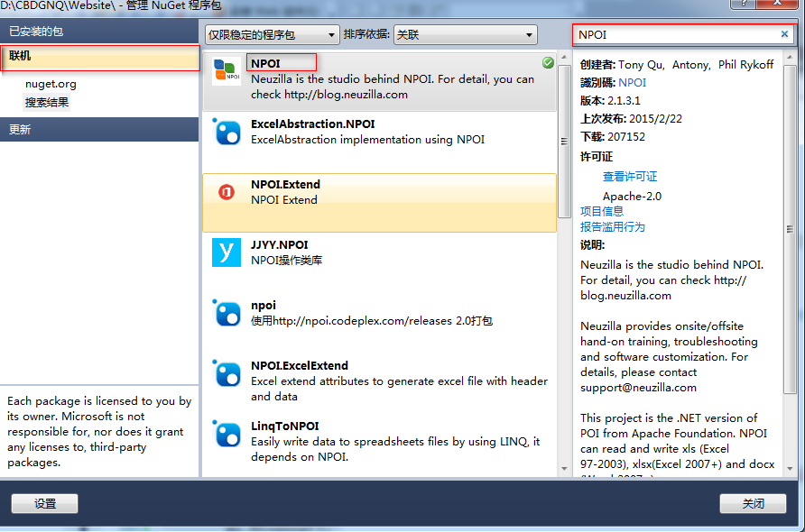Click the details pane scrollbar thumb
This screenshot has height=532, width=805.
click(x=790, y=229)
